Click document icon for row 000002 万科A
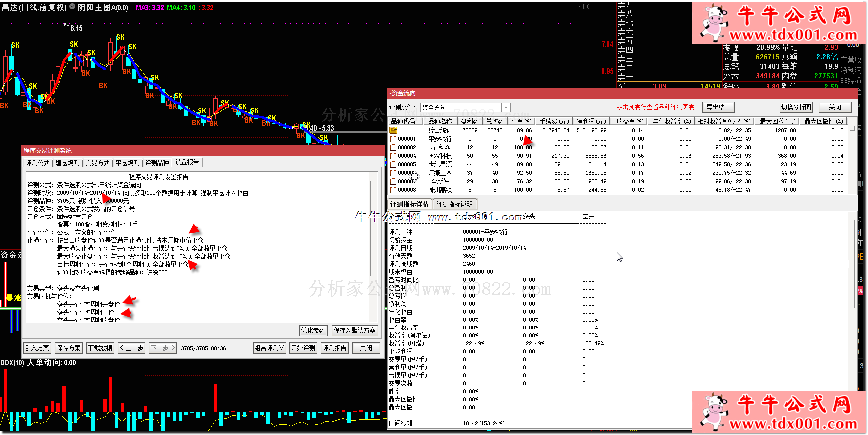Viewport: 868px width, 435px height. [393, 147]
